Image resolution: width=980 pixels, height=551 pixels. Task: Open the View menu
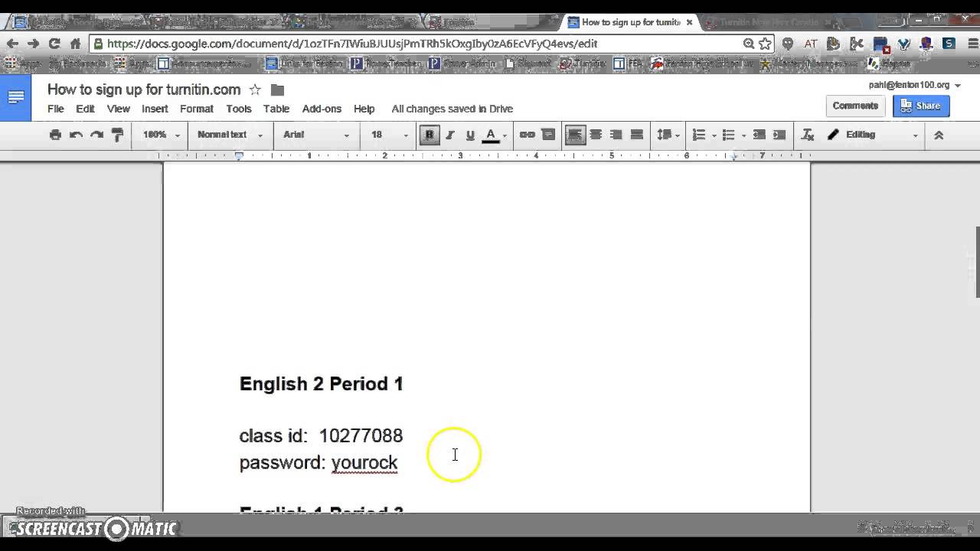click(118, 109)
